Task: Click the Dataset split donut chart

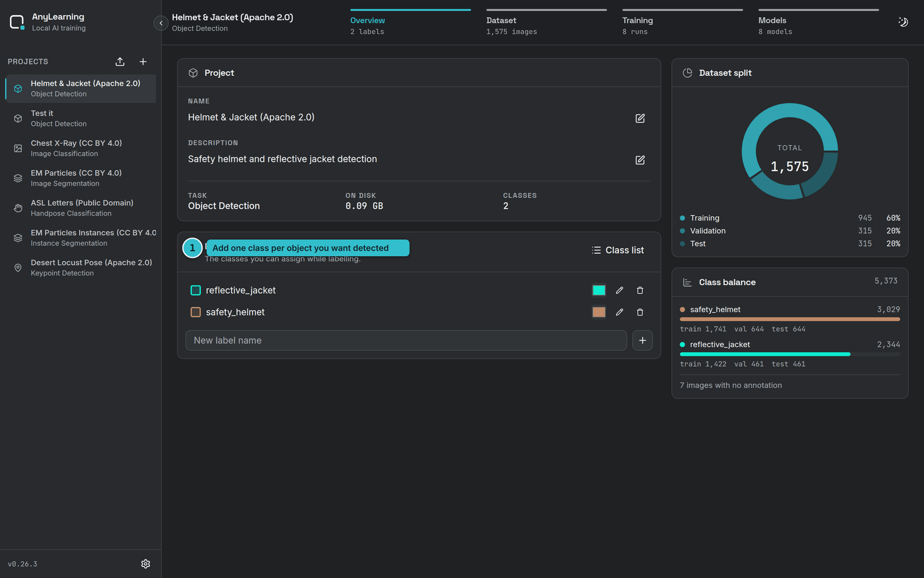Action: pos(789,151)
